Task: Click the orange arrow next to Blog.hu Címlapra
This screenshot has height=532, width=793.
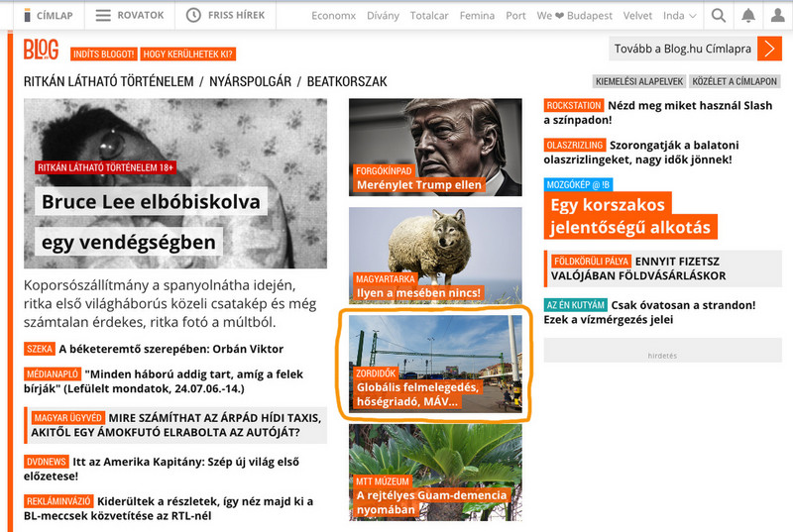Action: tap(769, 49)
